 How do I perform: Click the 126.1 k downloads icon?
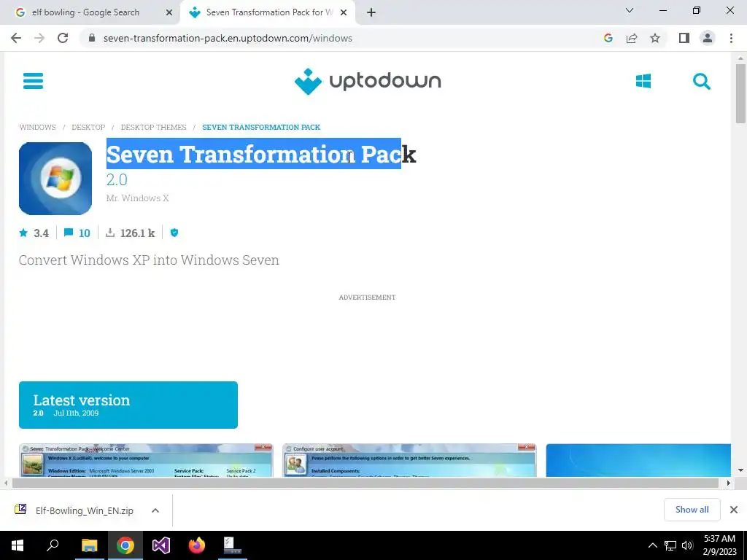[x=110, y=233]
